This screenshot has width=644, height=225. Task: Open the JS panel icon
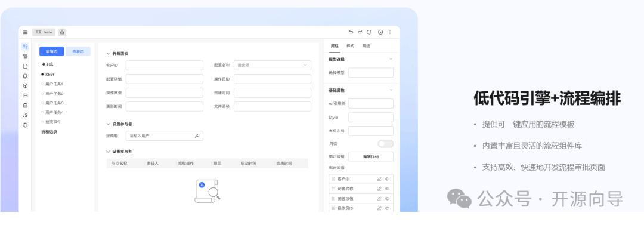tap(26, 115)
